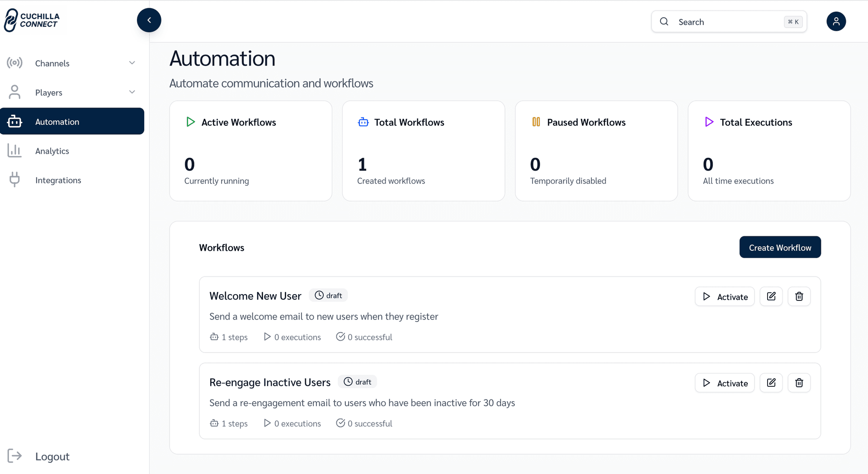Collapse the sidebar with the chevron button
The height and width of the screenshot is (474, 868).
(x=149, y=20)
